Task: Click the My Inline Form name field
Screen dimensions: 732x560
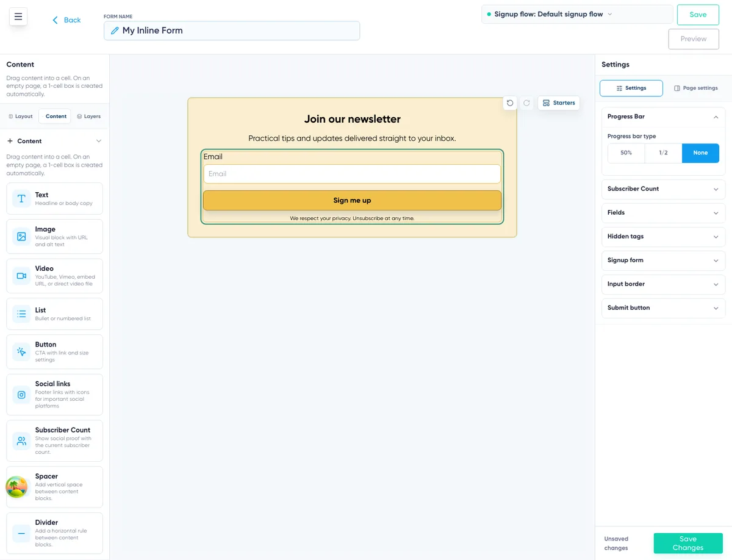Action: pos(232,31)
